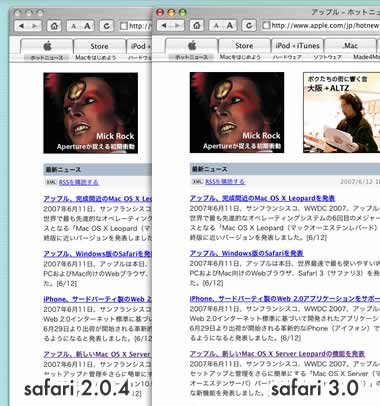
Task: Click the Mick Rock Aperture banner in Safari 3.0
Action: [x=237, y=113]
